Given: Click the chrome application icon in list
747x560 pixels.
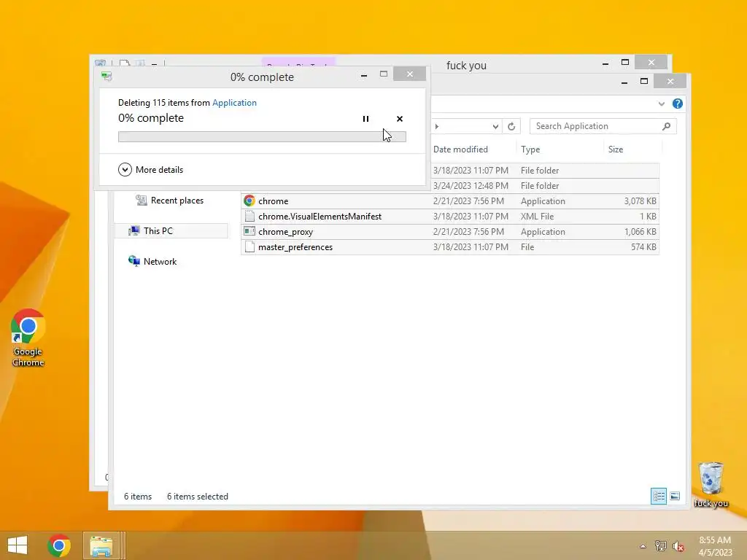Looking at the screenshot, I should [249, 201].
